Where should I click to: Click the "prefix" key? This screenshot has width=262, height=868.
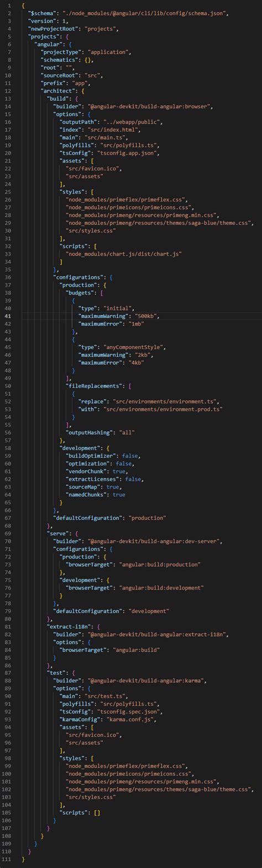53,83
